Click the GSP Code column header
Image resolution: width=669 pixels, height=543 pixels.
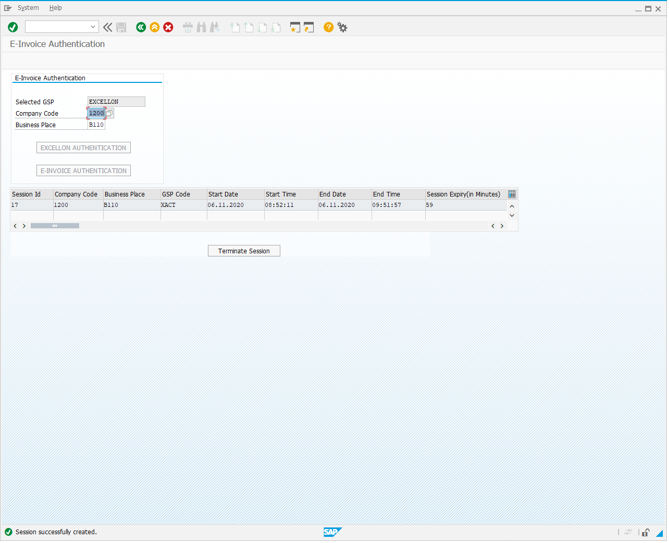(x=184, y=194)
